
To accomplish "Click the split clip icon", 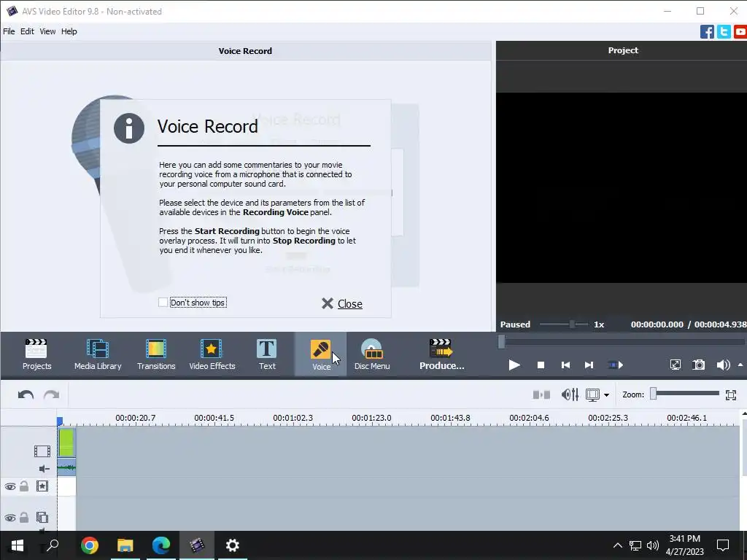I will point(541,394).
